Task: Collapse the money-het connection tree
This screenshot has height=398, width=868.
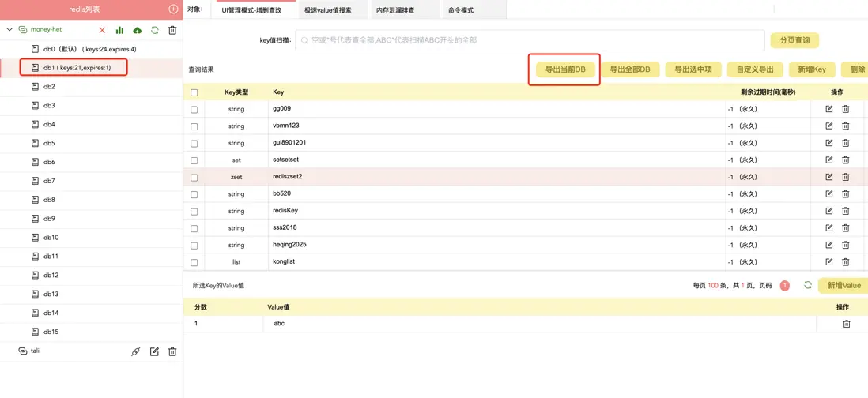Action: click(x=9, y=30)
